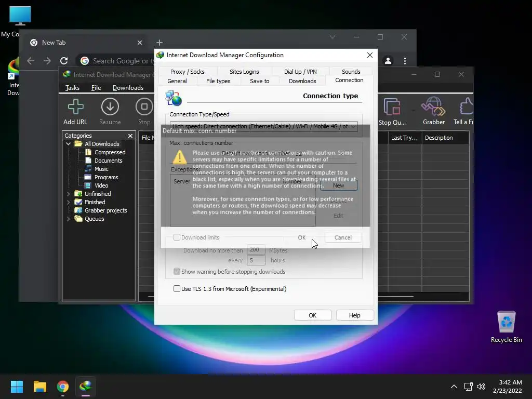Click the Help button
The height and width of the screenshot is (399, 532).
354,315
